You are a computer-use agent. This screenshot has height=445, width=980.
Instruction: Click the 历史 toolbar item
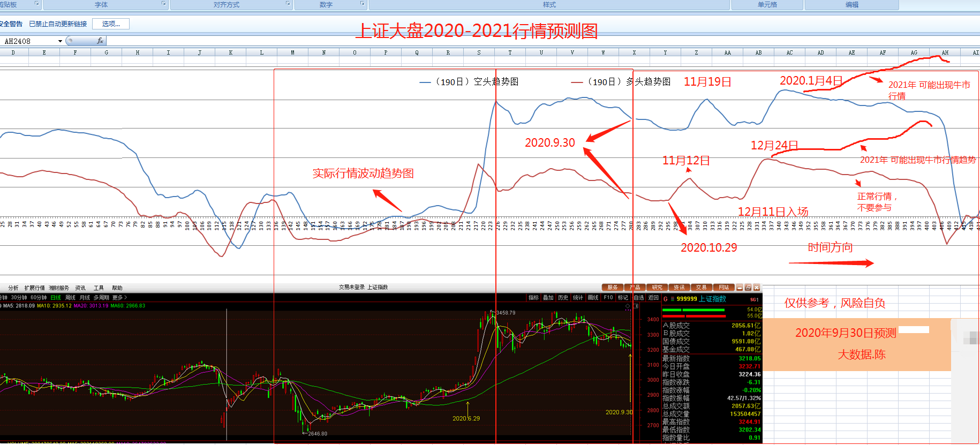(563, 298)
